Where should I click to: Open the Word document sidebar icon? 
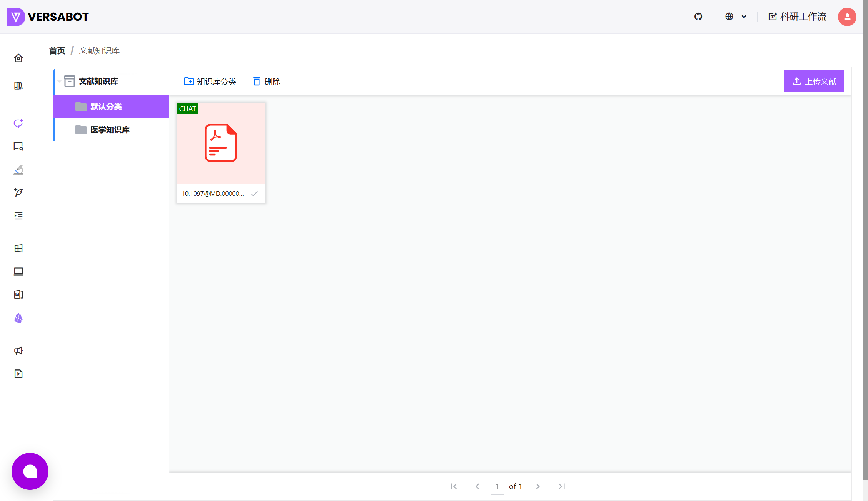(18, 295)
